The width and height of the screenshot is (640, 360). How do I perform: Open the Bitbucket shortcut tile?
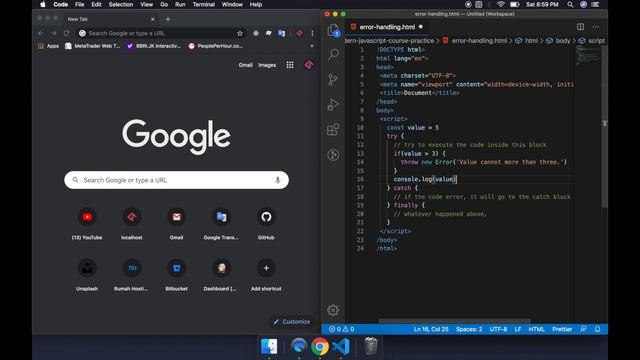176,274
